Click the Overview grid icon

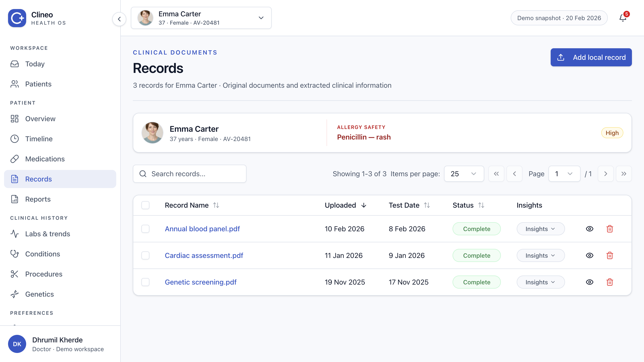(x=15, y=119)
